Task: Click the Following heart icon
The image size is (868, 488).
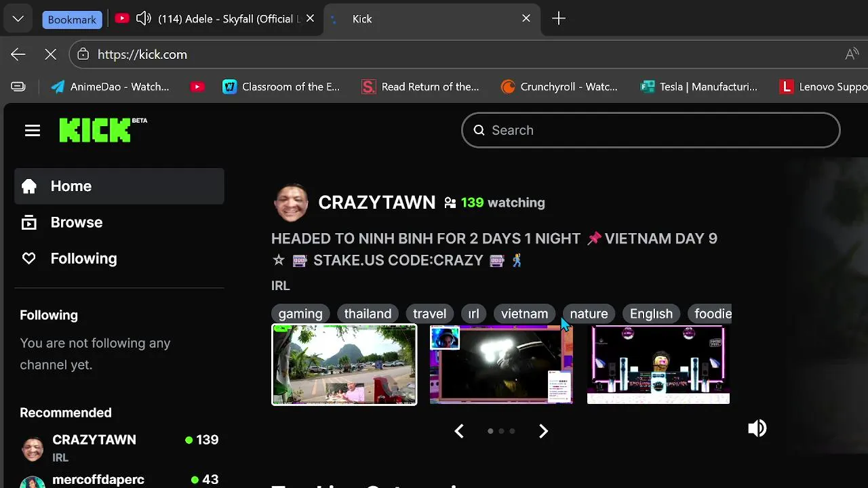Action: 28,258
